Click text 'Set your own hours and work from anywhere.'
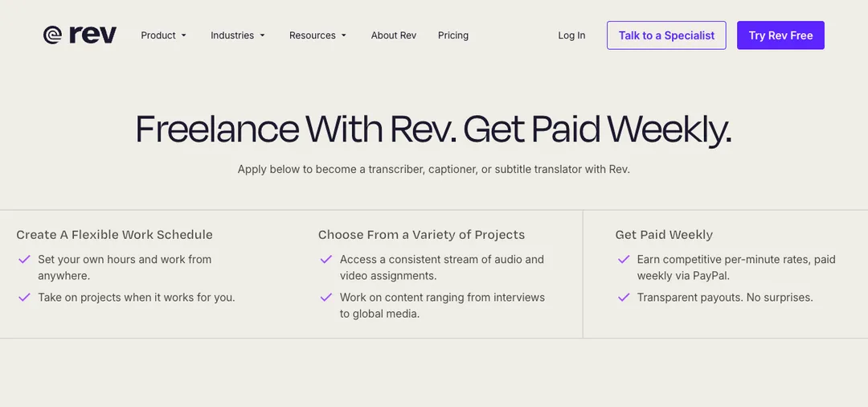 (x=125, y=268)
